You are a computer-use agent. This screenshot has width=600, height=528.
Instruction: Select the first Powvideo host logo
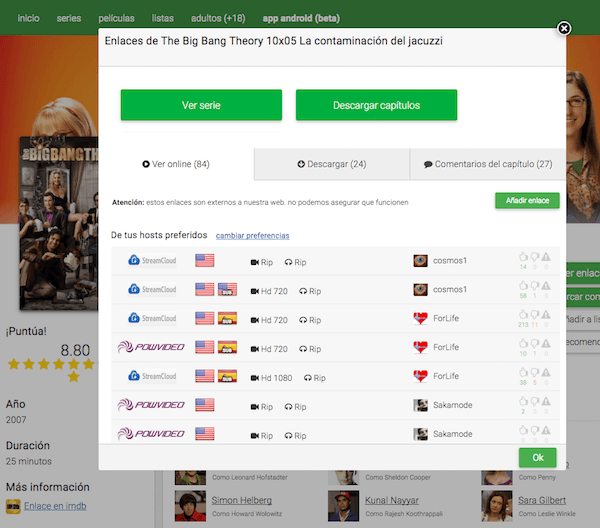tap(148, 348)
